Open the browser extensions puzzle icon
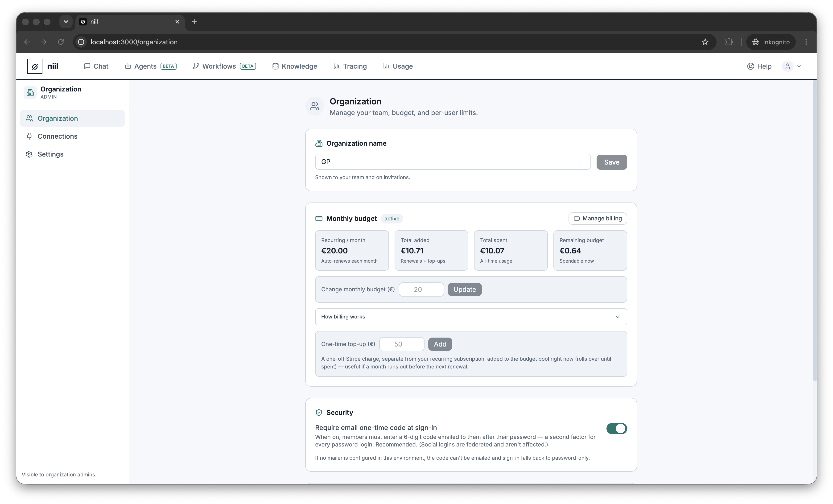 (x=729, y=42)
